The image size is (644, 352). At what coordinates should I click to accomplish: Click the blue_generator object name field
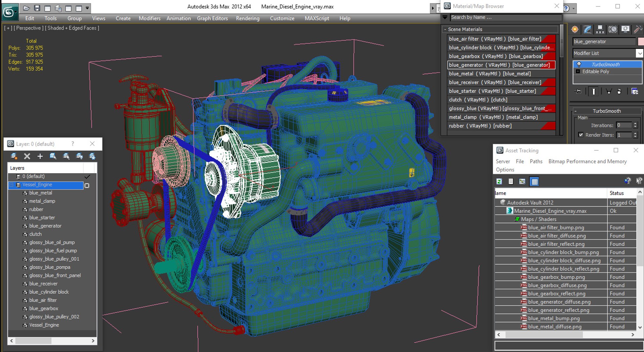coord(604,42)
